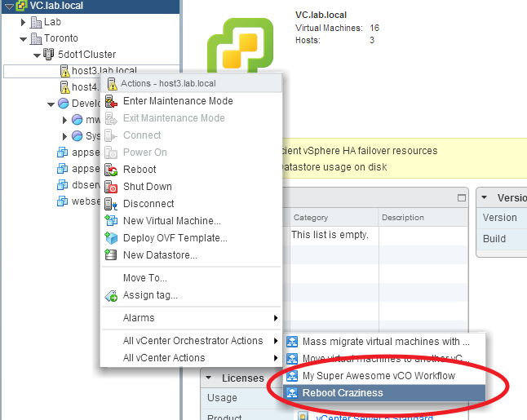Click the Virtual Machines count 16
The height and width of the screenshot is (420, 527).
[x=374, y=28]
